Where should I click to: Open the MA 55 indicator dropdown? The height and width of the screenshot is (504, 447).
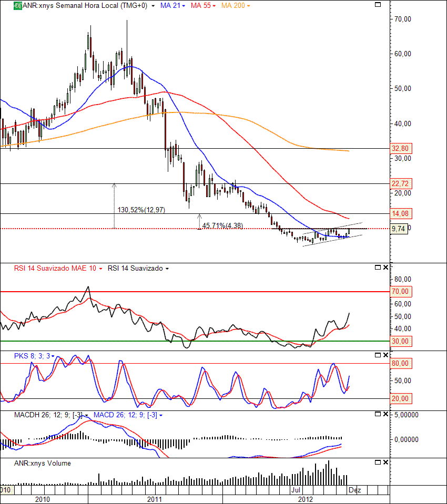click(214, 6)
